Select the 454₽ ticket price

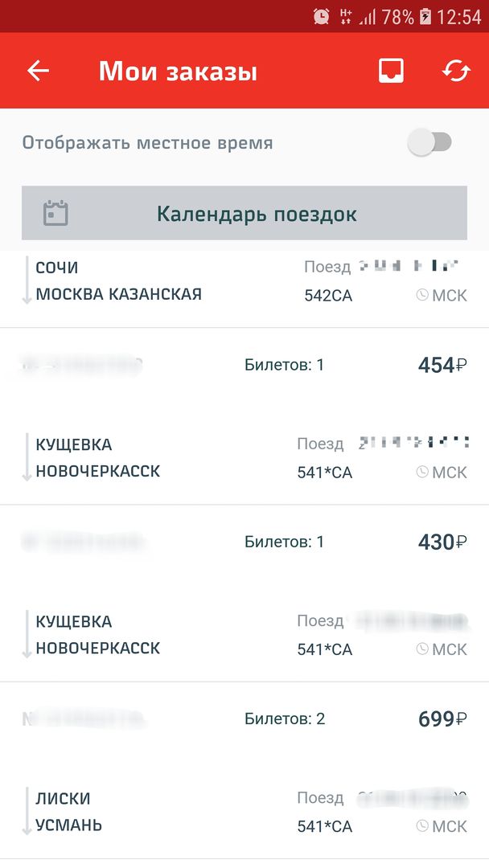442,366
